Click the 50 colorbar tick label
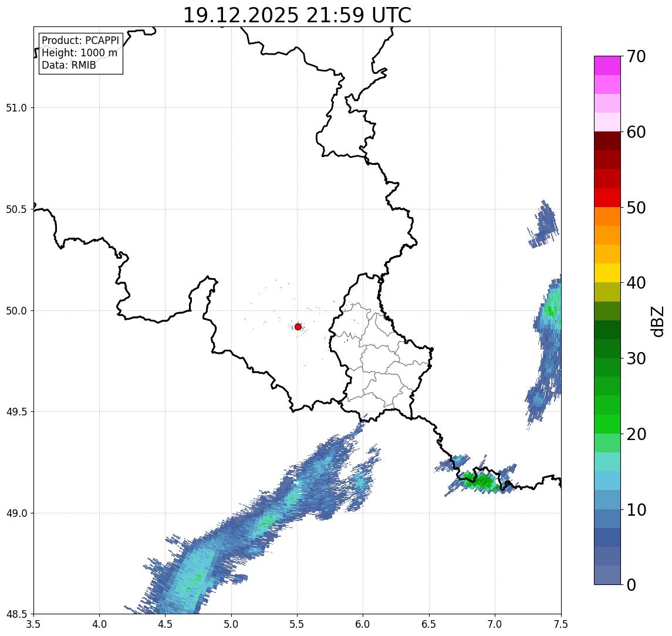This screenshot has width=672, height=636. tap(636, 208)
